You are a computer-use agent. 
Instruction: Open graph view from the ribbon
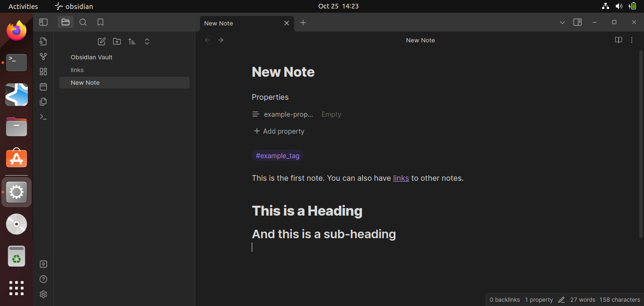click(x=43, y=56)
